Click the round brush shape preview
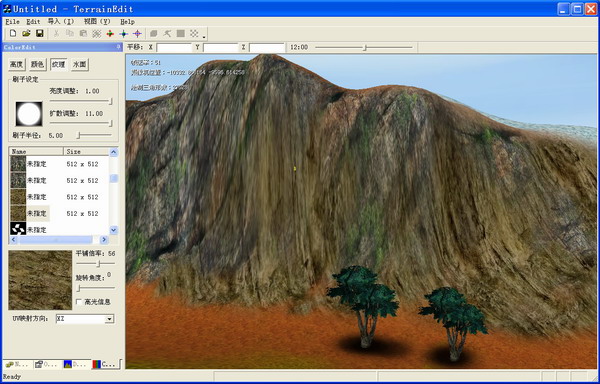This screenshot has height=384, width=600. pos(29,114)
